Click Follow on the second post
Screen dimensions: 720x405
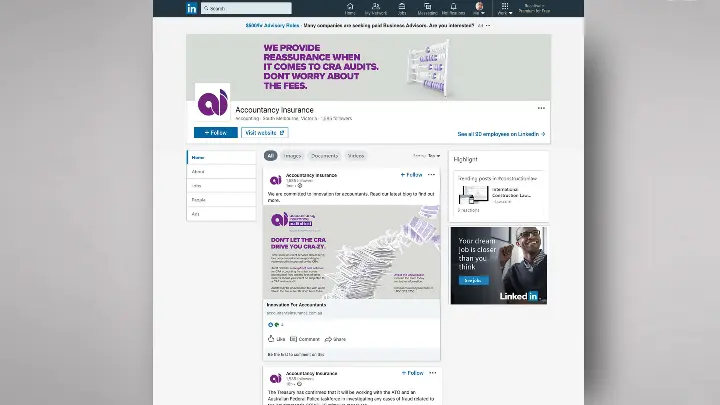point(412,373)
